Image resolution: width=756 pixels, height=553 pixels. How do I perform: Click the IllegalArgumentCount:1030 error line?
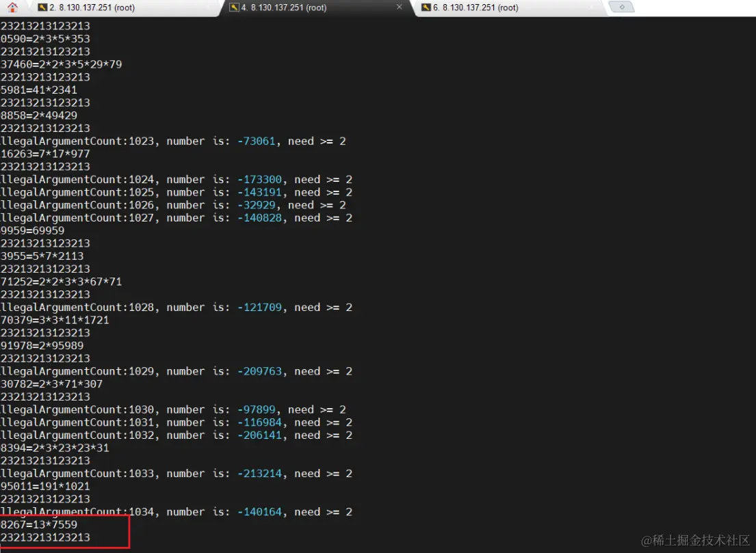[173, 409]
